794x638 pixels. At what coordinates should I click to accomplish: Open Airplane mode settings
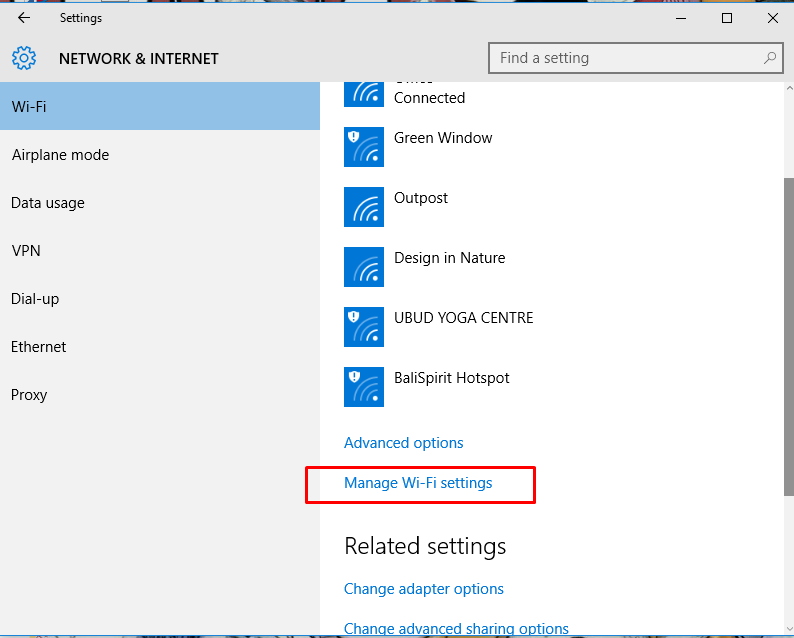point(160,154)
